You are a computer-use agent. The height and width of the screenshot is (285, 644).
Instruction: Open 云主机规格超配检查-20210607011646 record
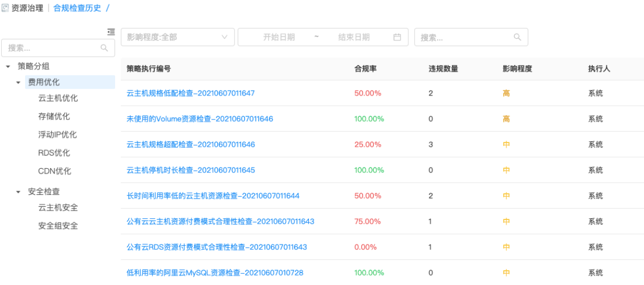tap(191, 144)
